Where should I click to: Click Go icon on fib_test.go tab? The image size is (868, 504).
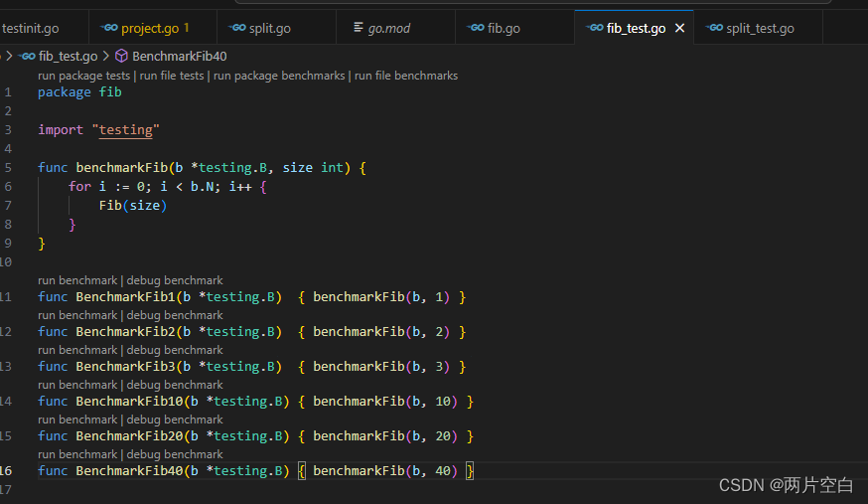point(595,28)
